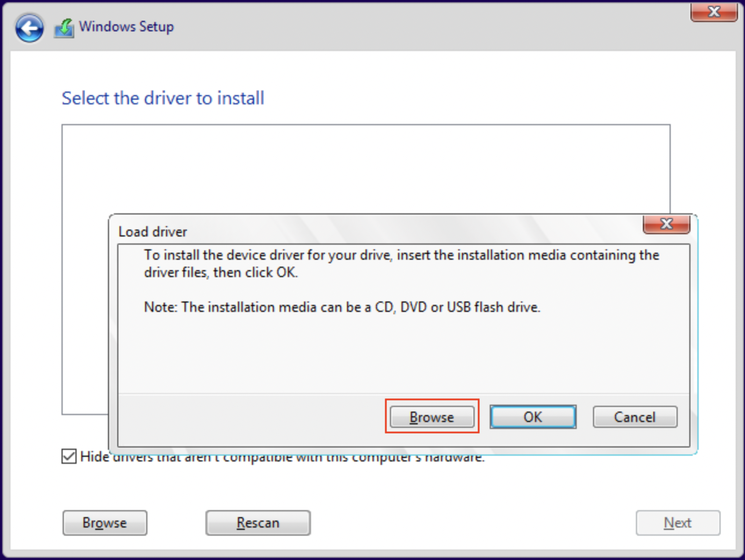Click the Next button

[x=677, y=522]
